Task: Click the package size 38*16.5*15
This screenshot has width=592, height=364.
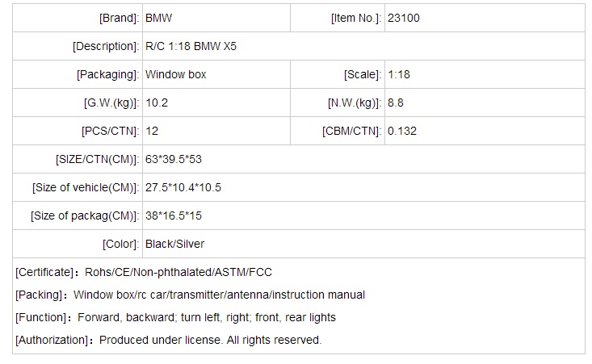Action: 175,215
